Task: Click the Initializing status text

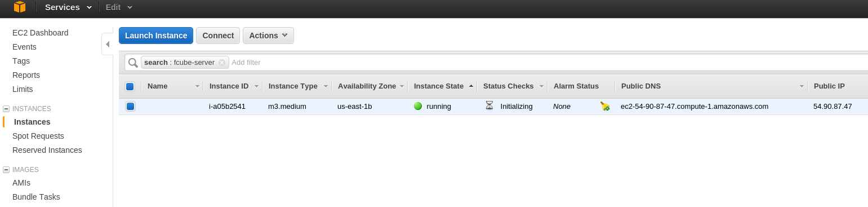Action: tap(517, 106)
